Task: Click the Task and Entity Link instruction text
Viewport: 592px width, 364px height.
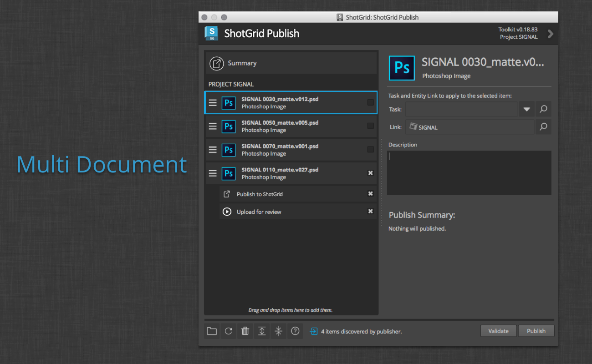Action: pos(450,96)
